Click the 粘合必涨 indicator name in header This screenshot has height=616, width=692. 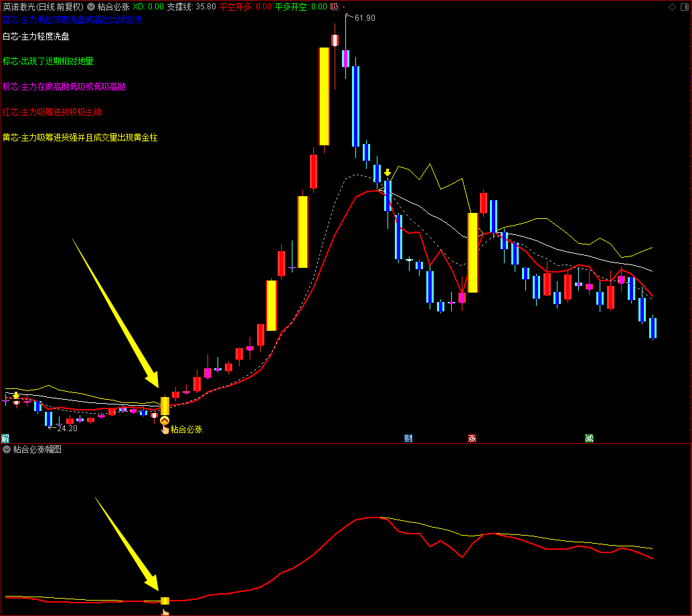113,7
